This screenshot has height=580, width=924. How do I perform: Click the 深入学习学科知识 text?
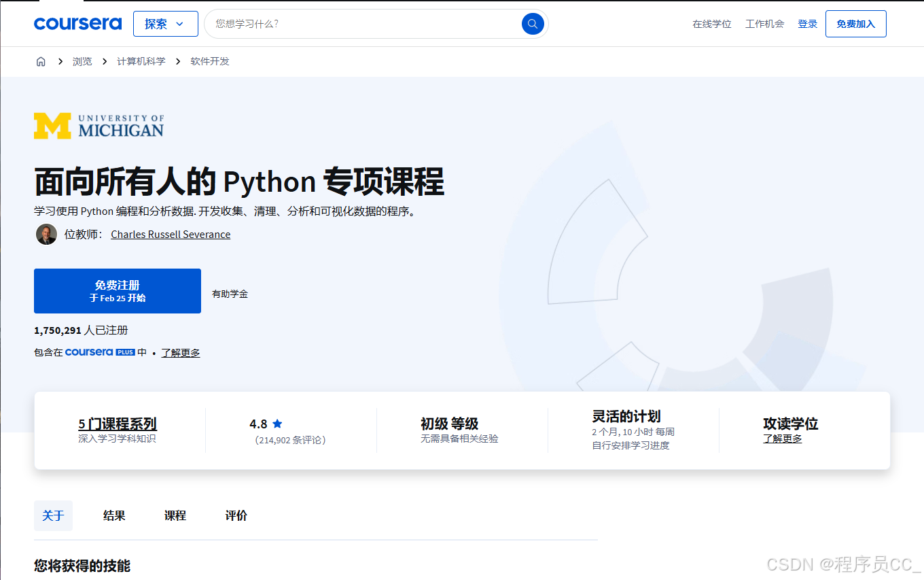tap(117, 439)
